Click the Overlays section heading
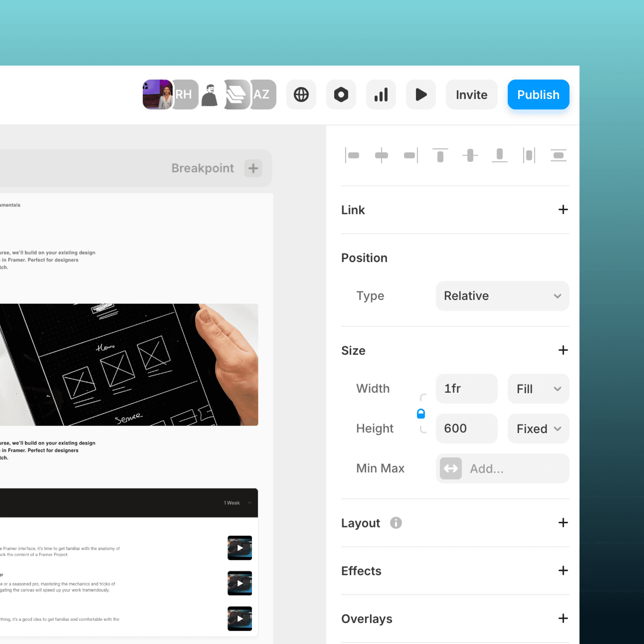Image resolution: width=644 pixels, height=644 pixels. (x=367, y=619)
